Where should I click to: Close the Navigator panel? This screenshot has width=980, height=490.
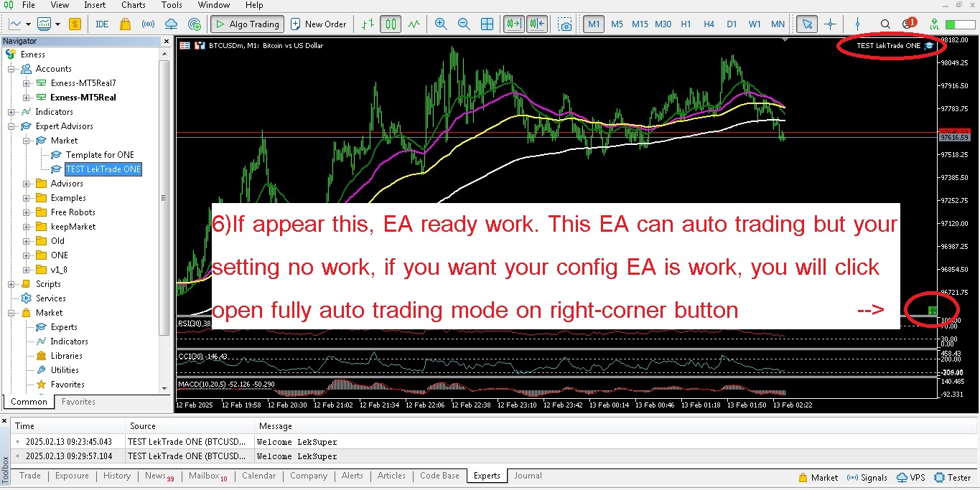click(167, 42)
